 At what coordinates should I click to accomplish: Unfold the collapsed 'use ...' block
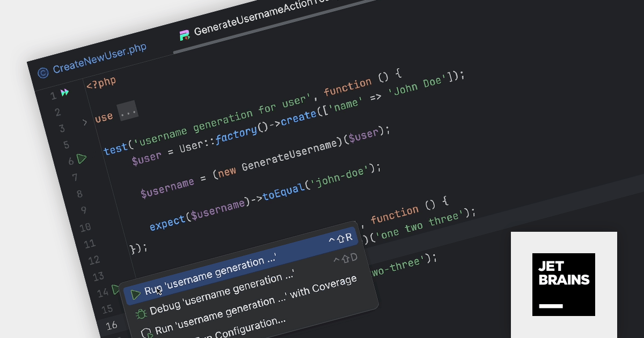point(128,110)
